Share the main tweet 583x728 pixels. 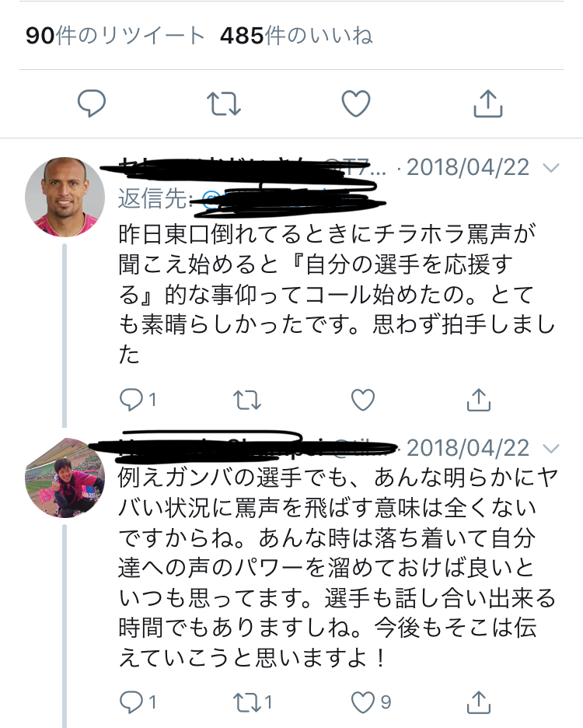click(x=487, y=103)
